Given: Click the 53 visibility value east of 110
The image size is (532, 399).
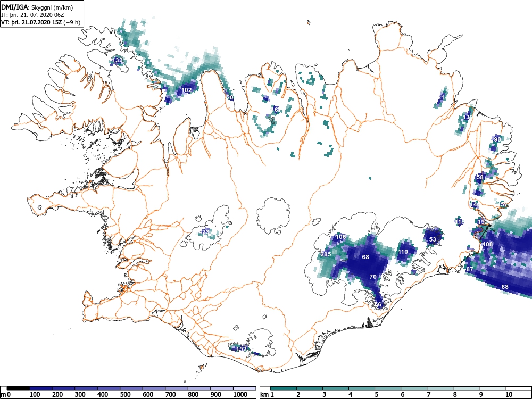Looking at the screenshot, I should pyautogui.click(x=433, y=239).
